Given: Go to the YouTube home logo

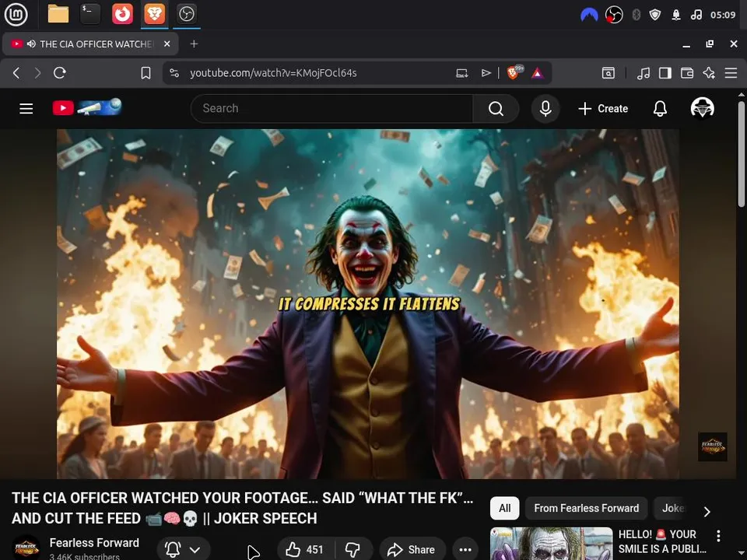Looking at the screenshot, I should pyautogui.click(x=87, y=107).
